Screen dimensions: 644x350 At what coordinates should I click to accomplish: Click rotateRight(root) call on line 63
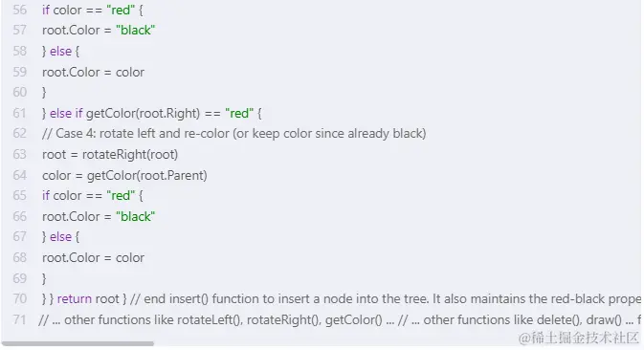point(130,154)
